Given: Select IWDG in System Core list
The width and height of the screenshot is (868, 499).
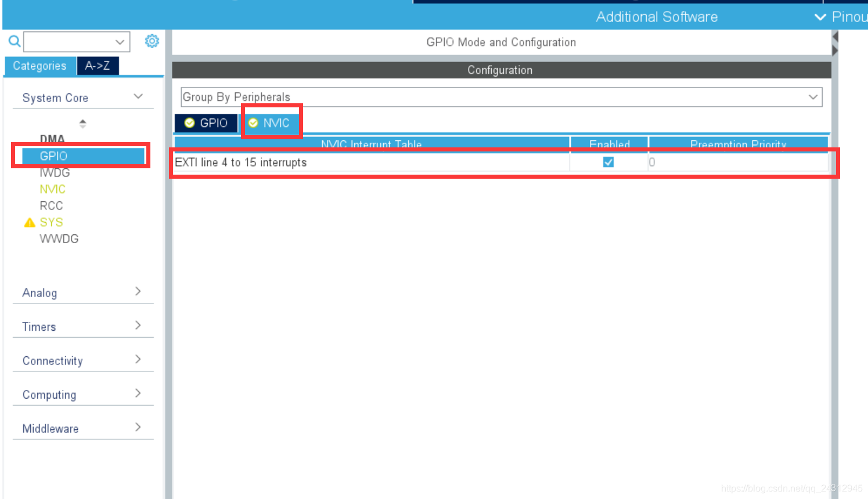Looking at the screenshot, I should point(55,173).
